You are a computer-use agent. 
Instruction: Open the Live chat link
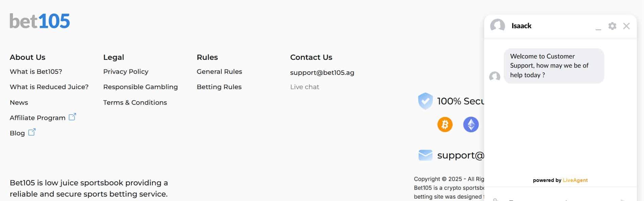305,87
